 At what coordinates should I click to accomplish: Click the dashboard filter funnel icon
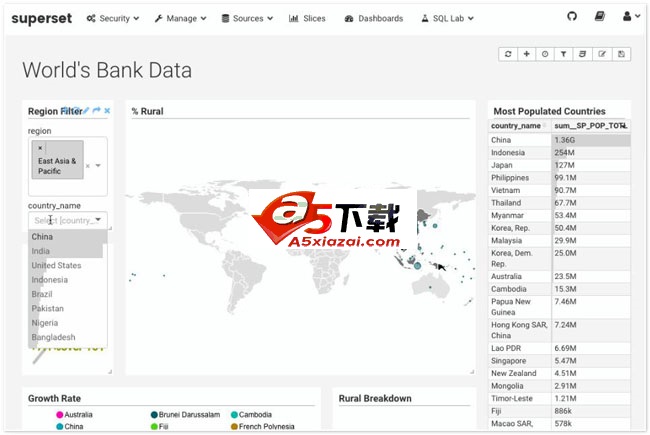pyautogui.click(x=563, y=54)
